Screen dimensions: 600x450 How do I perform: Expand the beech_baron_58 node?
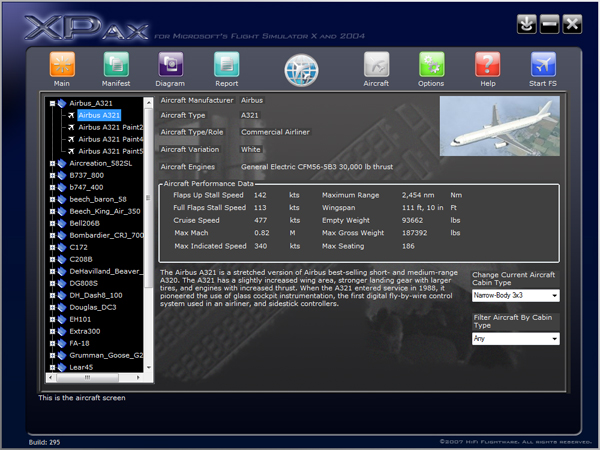[52, 199]
